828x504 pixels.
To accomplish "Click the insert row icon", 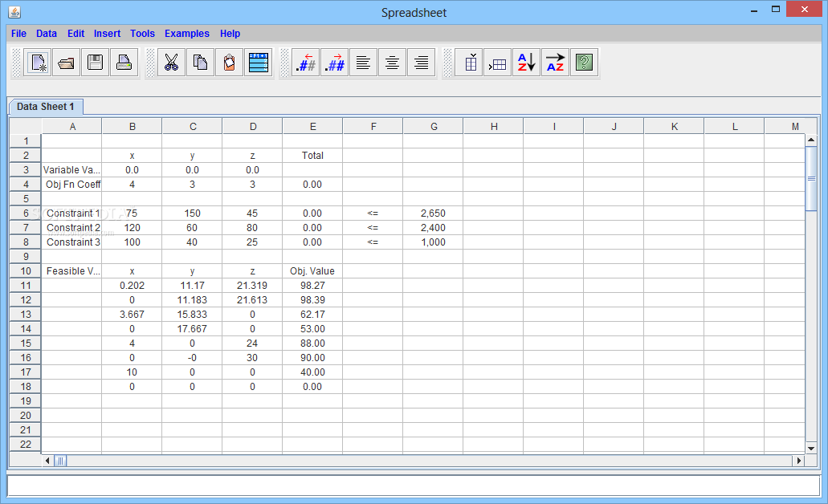I will pos(497,63).
